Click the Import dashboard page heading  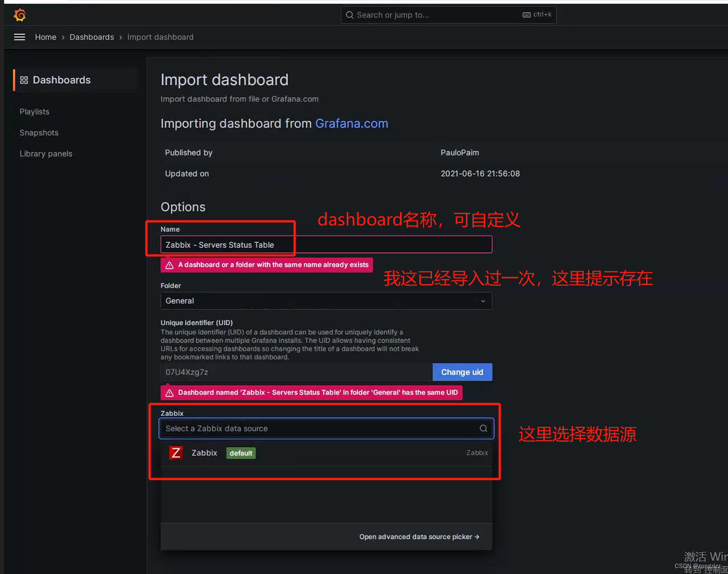click(225, 80)
